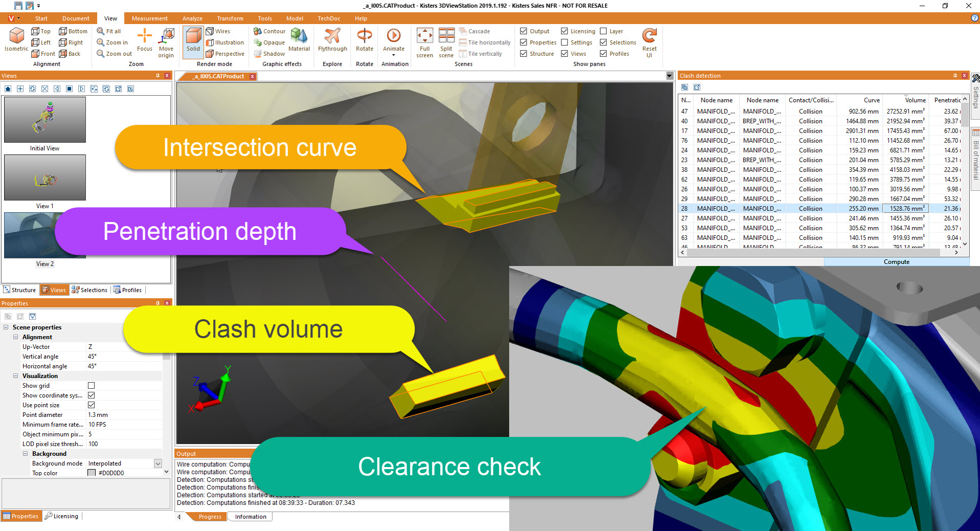The width and height of the screenshot is (980, 531).
Task: Click Cascade in Scenes group
Action: (x=474, y=31)
